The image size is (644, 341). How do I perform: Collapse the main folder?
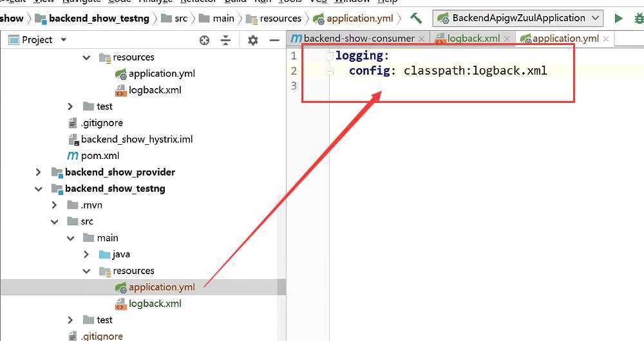click(70, 238)
